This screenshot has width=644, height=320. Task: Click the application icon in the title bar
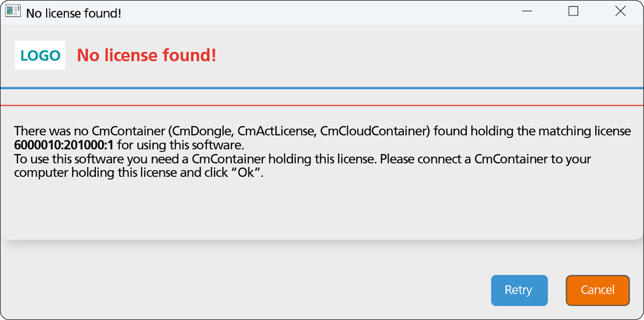point(13,12)
